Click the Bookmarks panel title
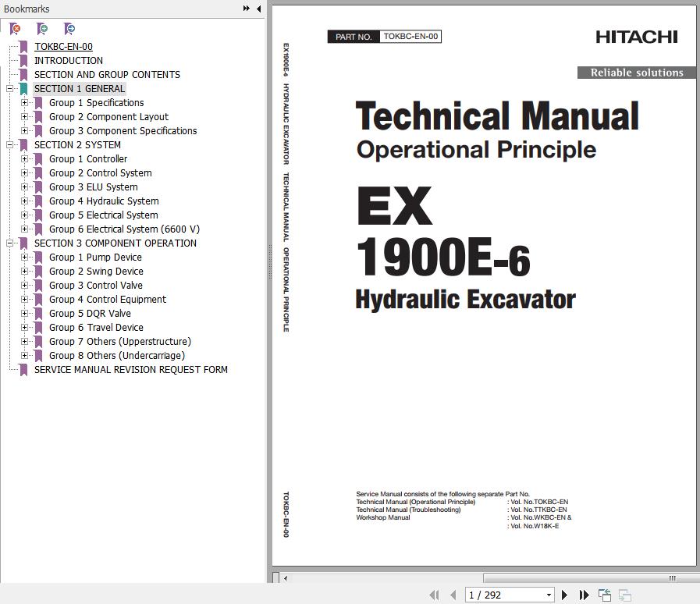The image size is (700, 604). [x=27, y=9]
